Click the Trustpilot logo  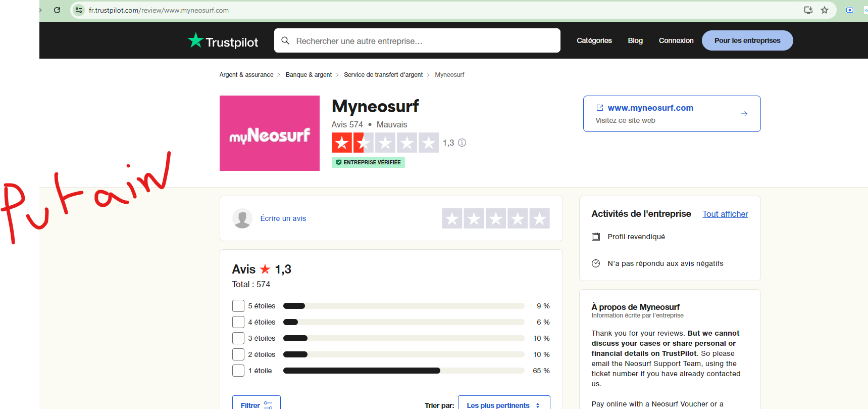223,41
